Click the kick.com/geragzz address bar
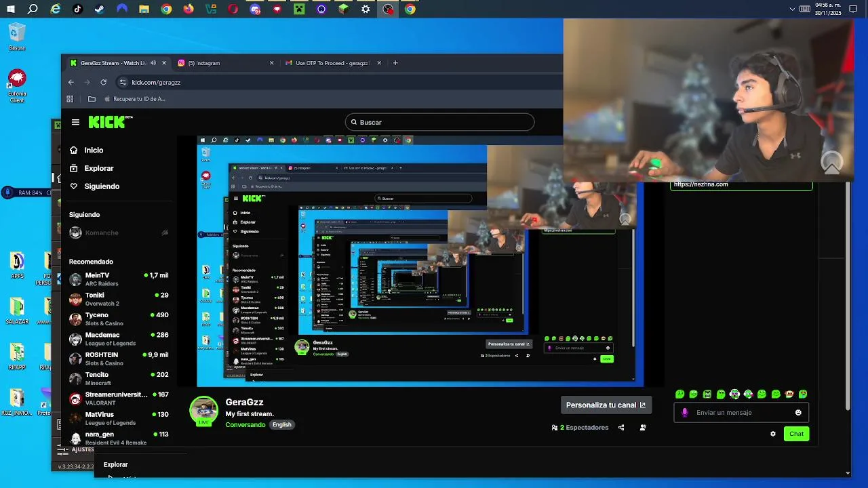 (x=339, y=82)
